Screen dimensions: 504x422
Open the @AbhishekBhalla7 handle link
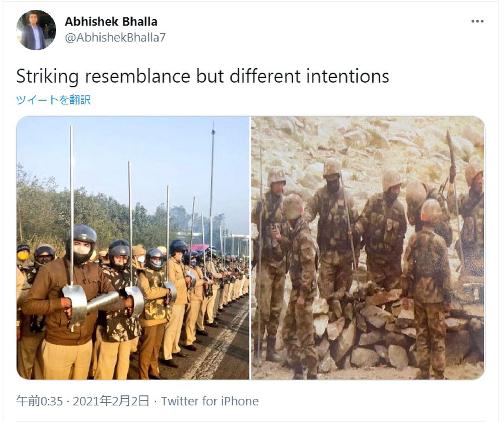click(115, 38)
